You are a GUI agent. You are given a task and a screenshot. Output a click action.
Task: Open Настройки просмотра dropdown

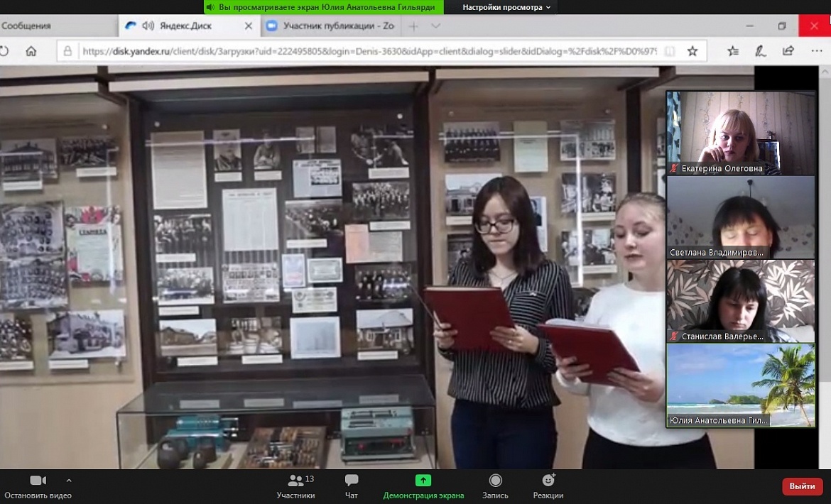506,7
